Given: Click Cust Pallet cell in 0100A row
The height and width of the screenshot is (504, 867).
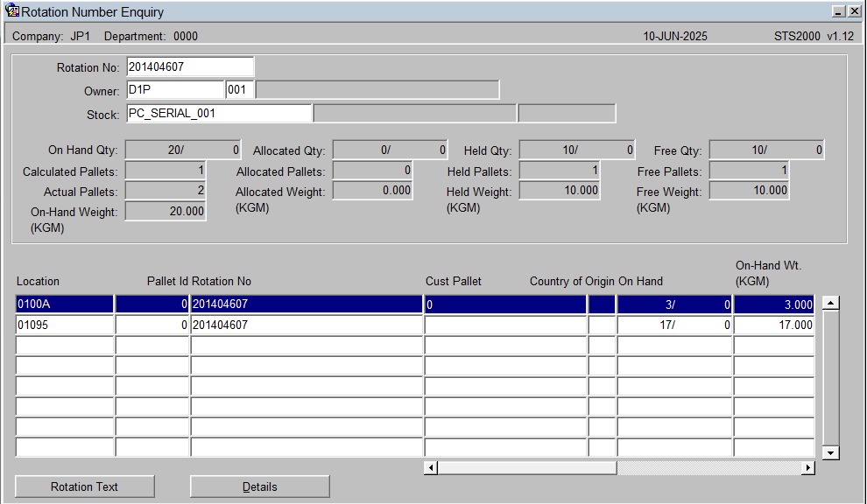Looking at the screenshot, I should click(505, 304).
